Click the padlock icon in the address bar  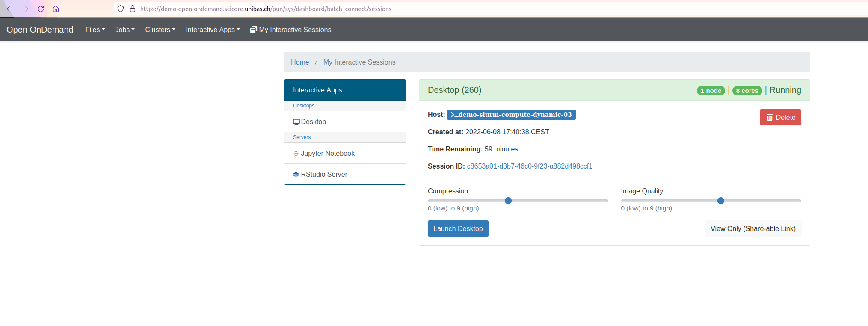pyautogui.click(x=133, y=9)
